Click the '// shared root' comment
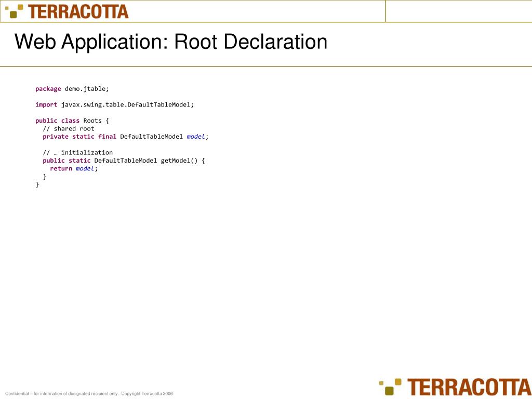 pos(69,129)
